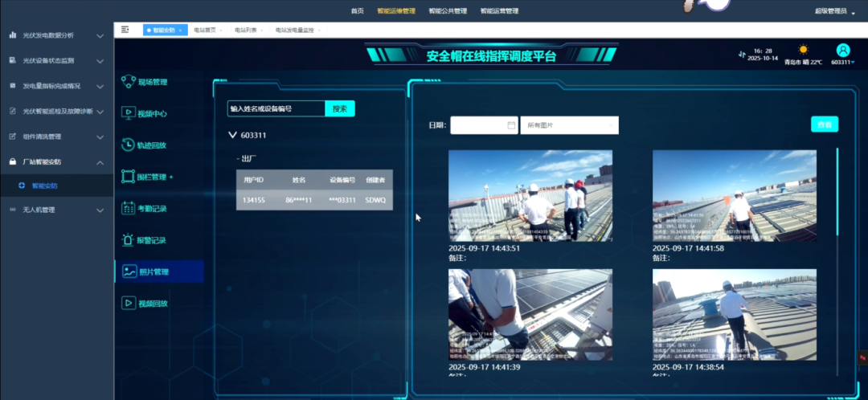Click the 现场管理 site management icon
The height and width of the screenshot is (400, 868).
pos(128,81)
